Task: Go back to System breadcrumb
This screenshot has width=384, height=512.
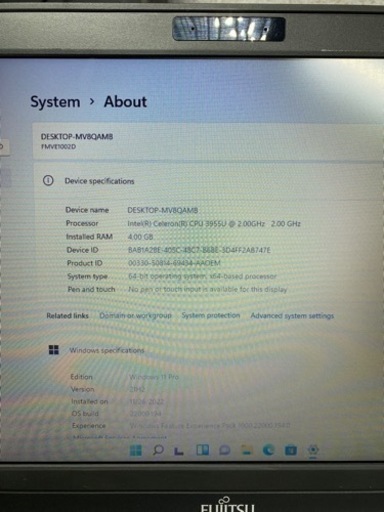Action: [55, 102]
